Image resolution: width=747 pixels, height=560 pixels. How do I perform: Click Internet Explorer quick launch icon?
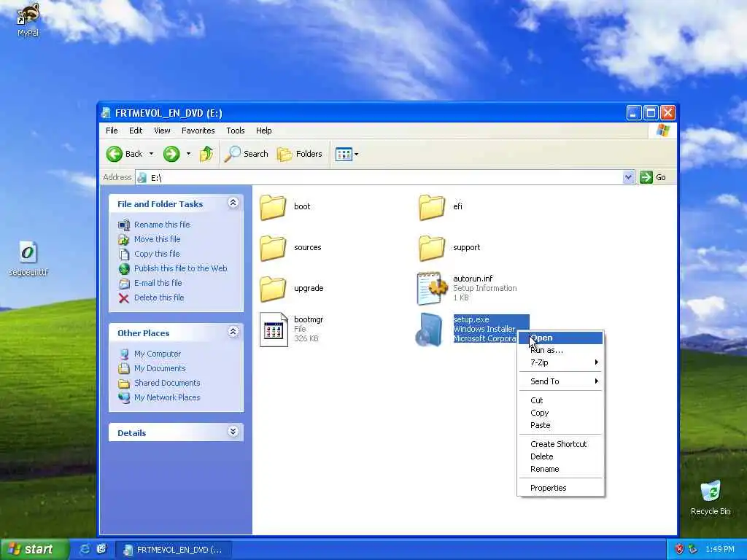click(85, 549)
